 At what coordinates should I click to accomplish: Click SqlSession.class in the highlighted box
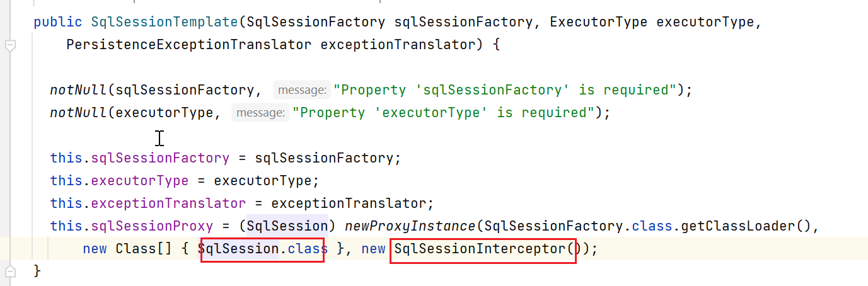pos(262,249)
